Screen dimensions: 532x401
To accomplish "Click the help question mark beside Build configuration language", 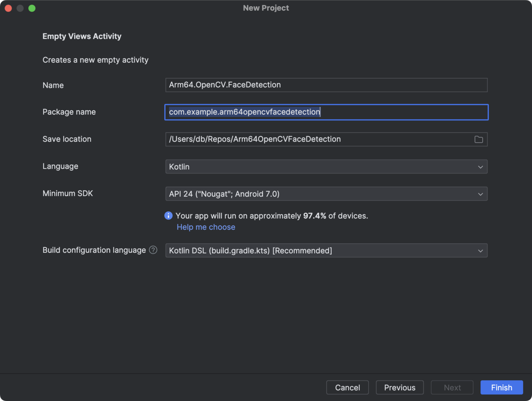I will [x=153, y=250].
